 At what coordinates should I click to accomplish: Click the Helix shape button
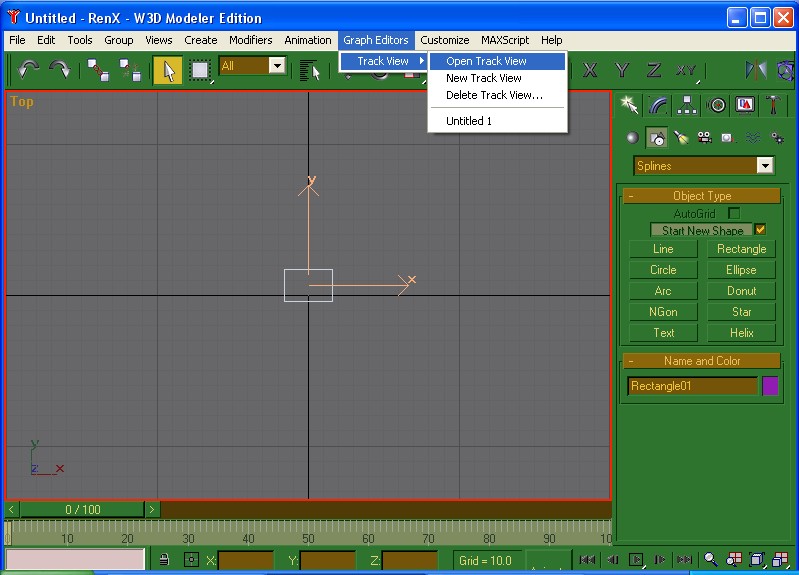(741, 333)
